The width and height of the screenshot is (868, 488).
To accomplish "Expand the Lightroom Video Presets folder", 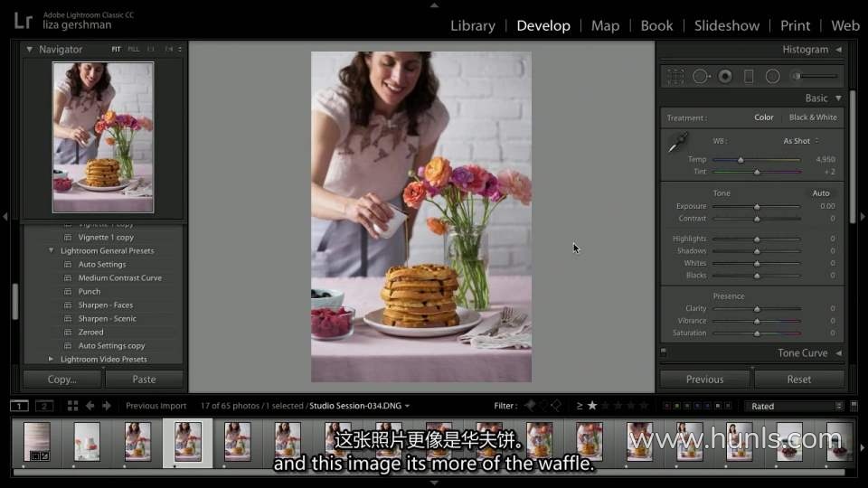I will click(52, 359).
